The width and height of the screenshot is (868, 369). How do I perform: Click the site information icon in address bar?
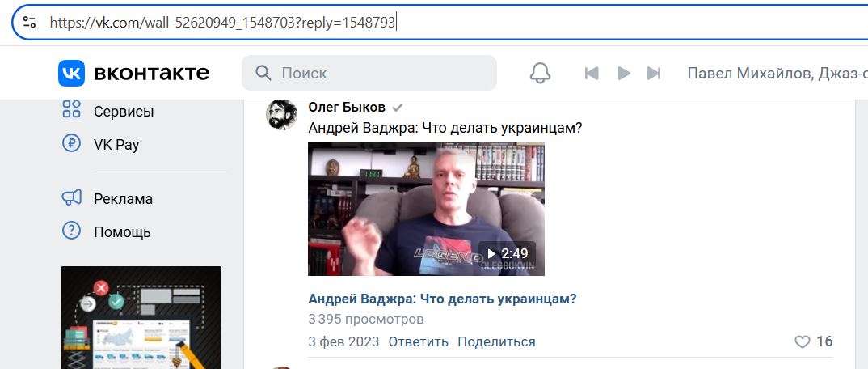(29, 22)
